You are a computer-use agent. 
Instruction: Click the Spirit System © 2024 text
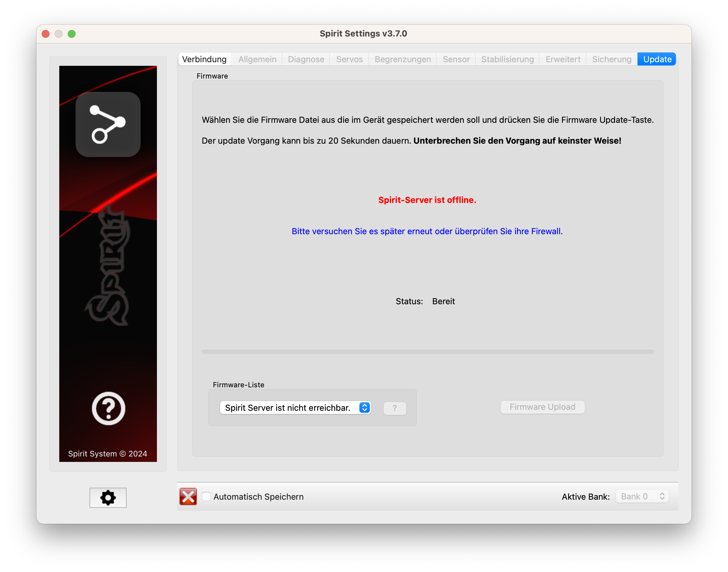click(108, 453)
